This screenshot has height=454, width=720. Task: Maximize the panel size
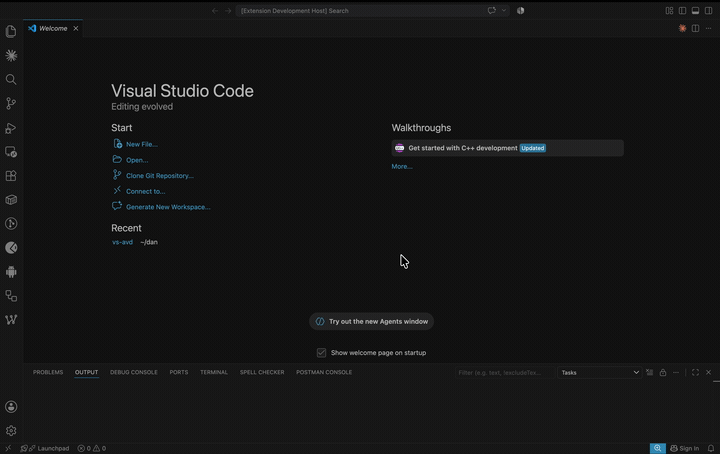(x=695, y=373)
